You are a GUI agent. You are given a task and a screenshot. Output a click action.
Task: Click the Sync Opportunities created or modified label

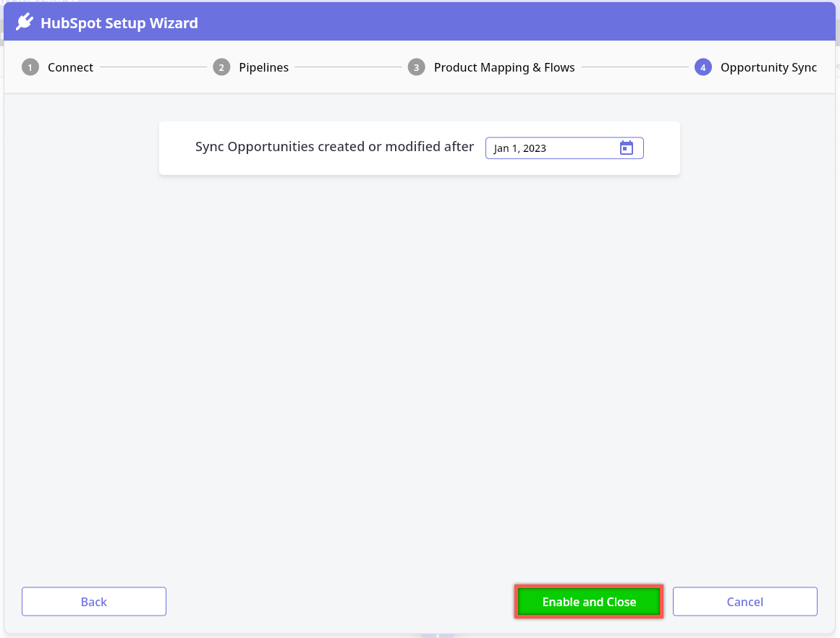tap(334, 147)
